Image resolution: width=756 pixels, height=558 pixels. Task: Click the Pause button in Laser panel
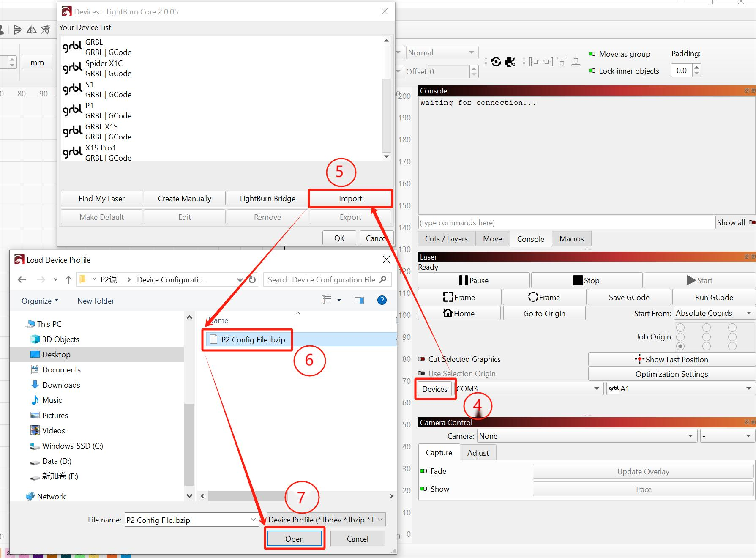[x=474, y=280]
